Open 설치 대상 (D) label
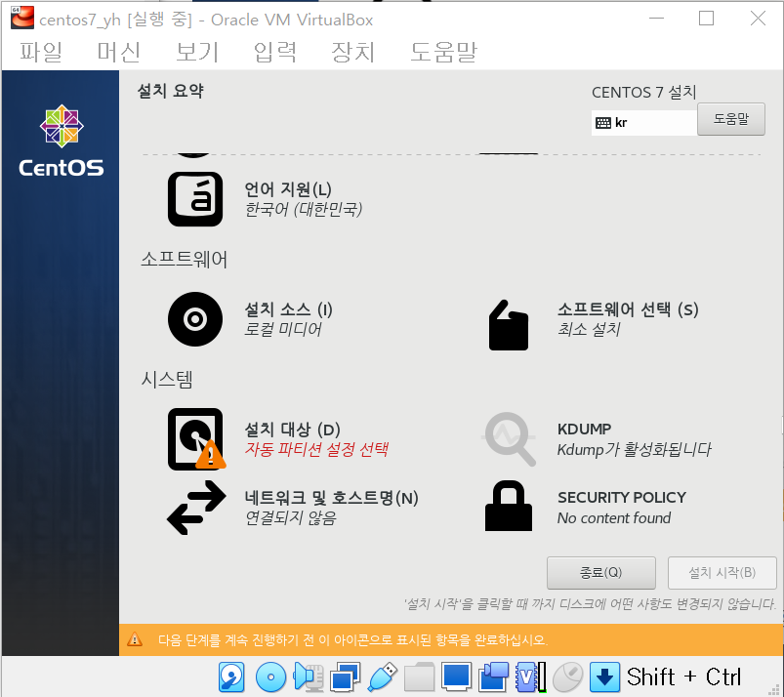This screenshot has width=784, height=697. [x=293, y=430]
